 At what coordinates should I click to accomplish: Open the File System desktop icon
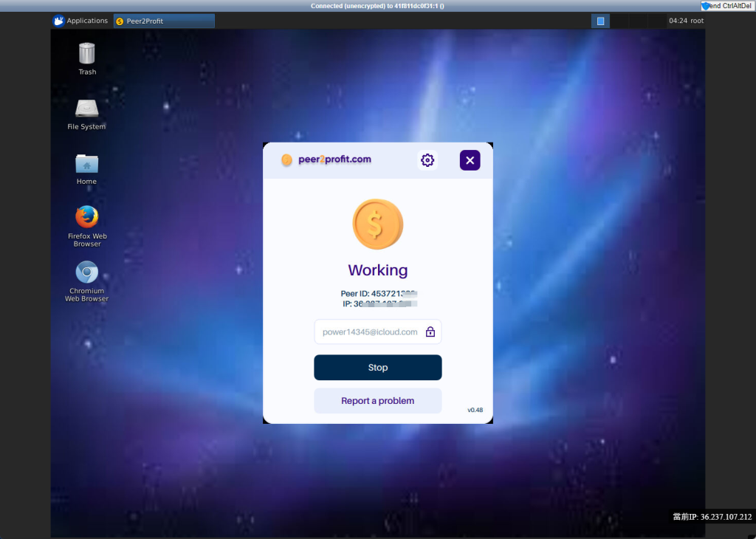point(86,114)
